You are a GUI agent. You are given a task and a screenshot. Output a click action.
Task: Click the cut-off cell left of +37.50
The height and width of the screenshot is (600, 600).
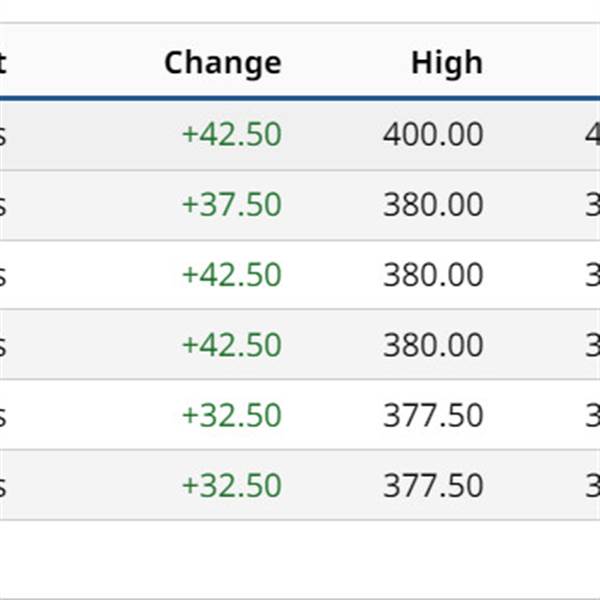tap(3, 205)
